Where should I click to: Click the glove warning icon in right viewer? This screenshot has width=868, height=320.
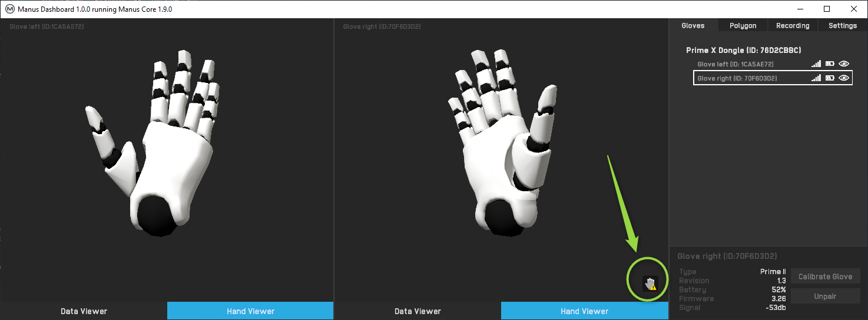point(650,284)
